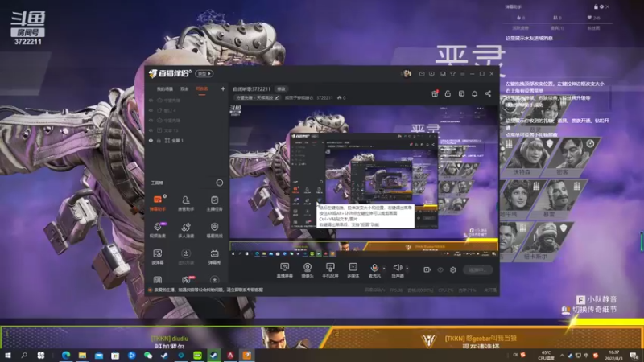
Task: Open the notification bell in companion header
Action: tap(474, 93)
